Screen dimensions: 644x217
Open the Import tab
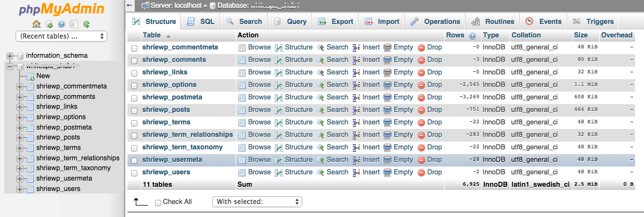pyautogui.click(x=382, y=21)
